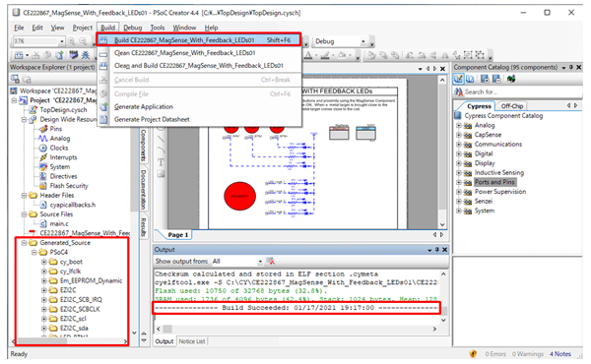
Task: Click the second Component Catalog toolbar icon
Action: tap(470, 79)
